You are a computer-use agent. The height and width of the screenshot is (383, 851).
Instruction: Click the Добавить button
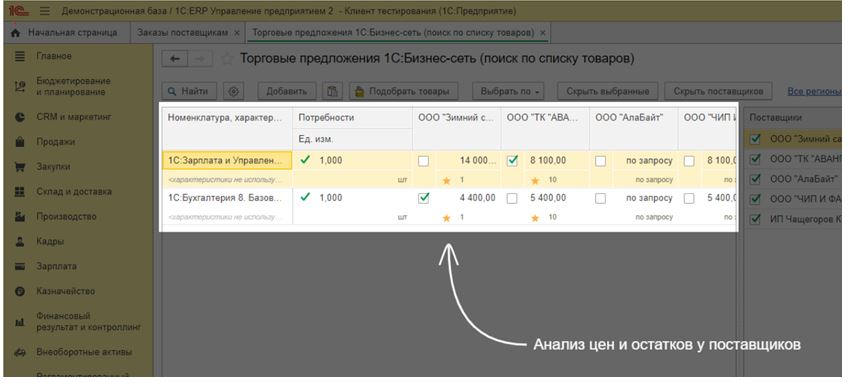pyautogui.click(x=287, y=91)
